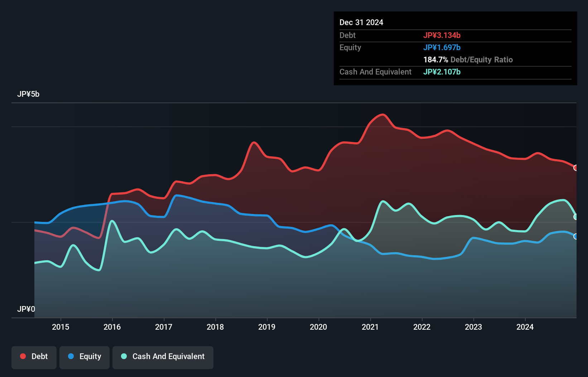Click the 2024 x-axis label
This screenshot has height=377, width=588.
pos(525,327)
